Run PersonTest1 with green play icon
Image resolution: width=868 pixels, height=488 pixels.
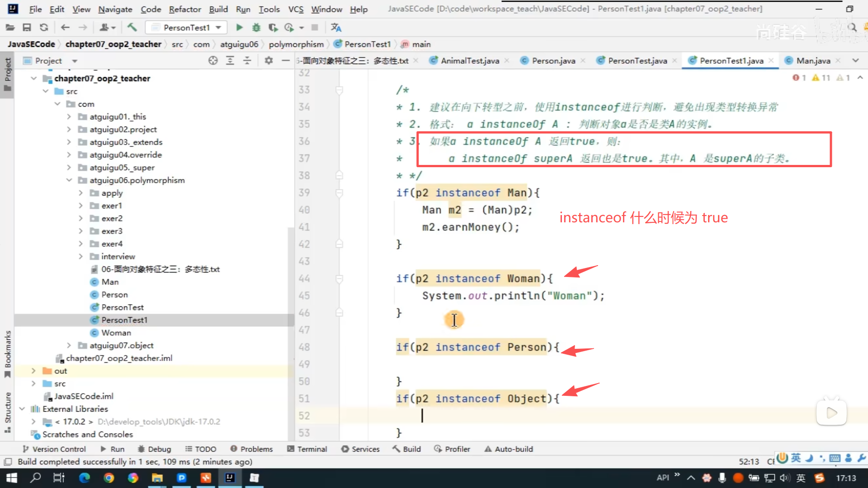(x=239, y=28)
